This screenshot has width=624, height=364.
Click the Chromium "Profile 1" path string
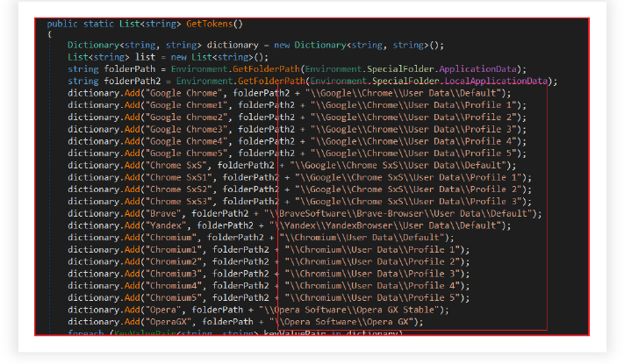(x=372, y=250)
